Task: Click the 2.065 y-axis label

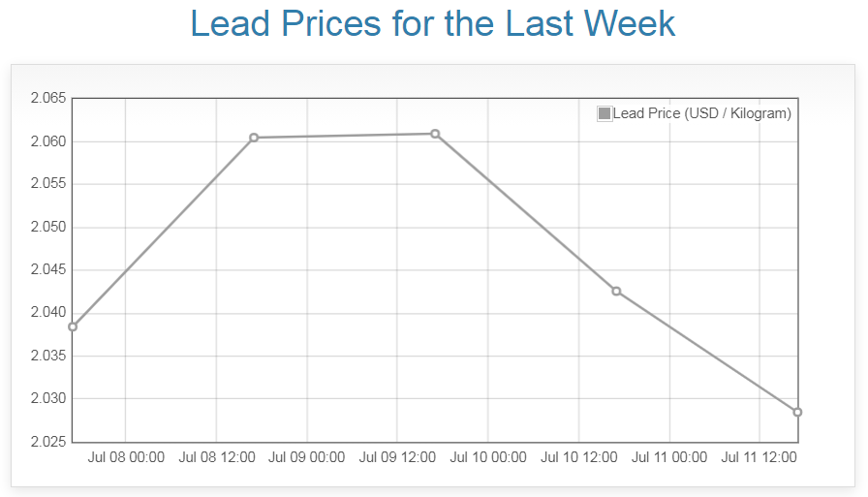Action: point(47,98)
